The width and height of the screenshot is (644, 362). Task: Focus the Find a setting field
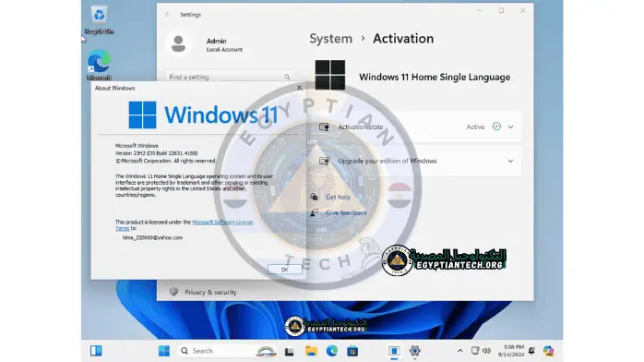click(229, 77)
